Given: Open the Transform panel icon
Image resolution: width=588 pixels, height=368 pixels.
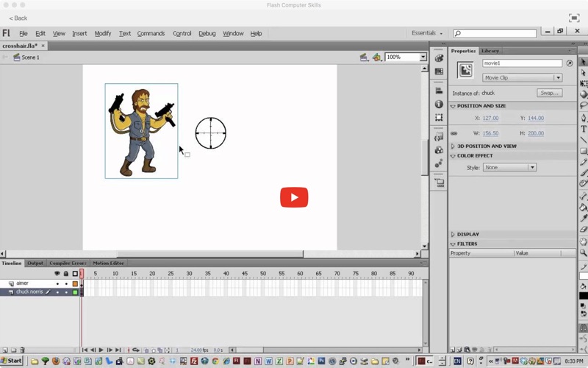Looking at the screenshot, I should pyautogui.click(x=439, y=118).
